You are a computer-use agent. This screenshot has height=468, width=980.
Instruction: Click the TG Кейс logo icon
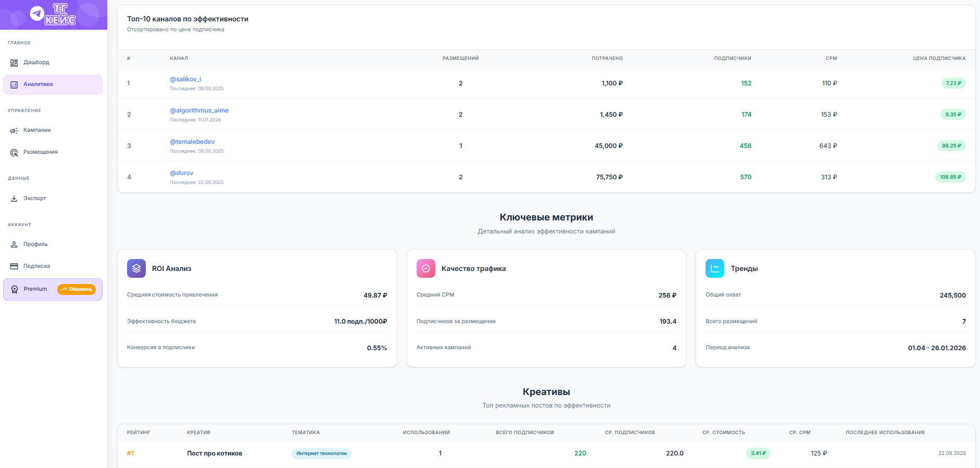coord(37,14)
